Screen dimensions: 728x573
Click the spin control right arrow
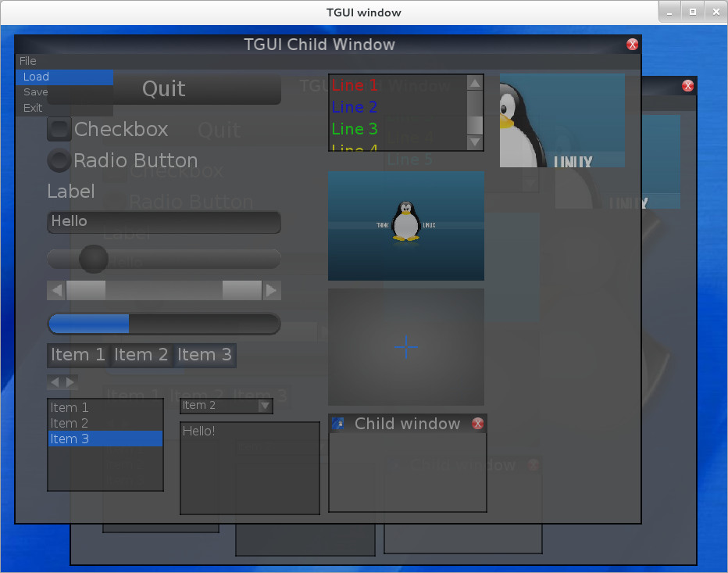[70, 382]
